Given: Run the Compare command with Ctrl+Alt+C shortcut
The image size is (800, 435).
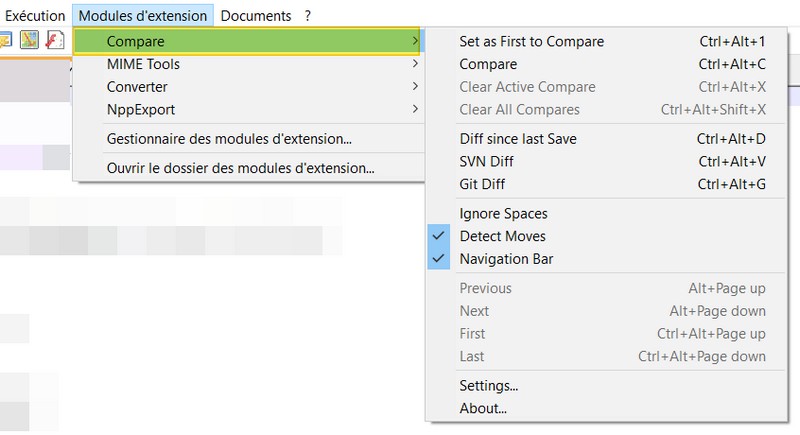Looking at the screenshot, I should 488,64.
